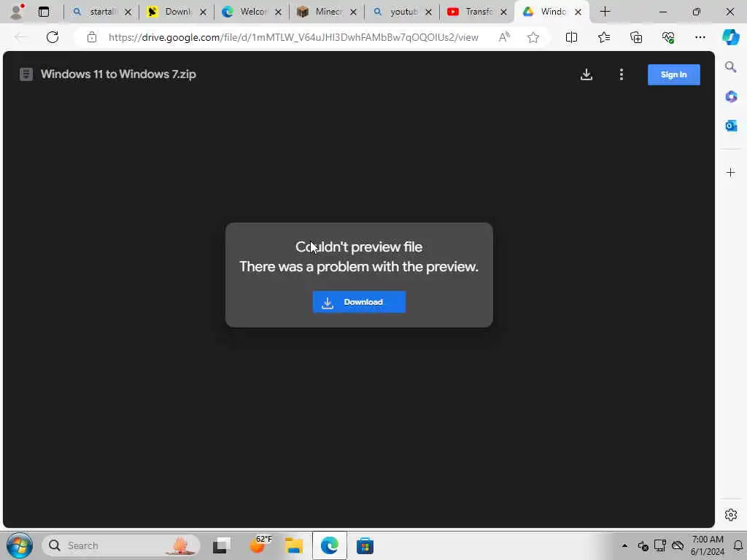Open the profile avatar icon

(x=17, y=12)
